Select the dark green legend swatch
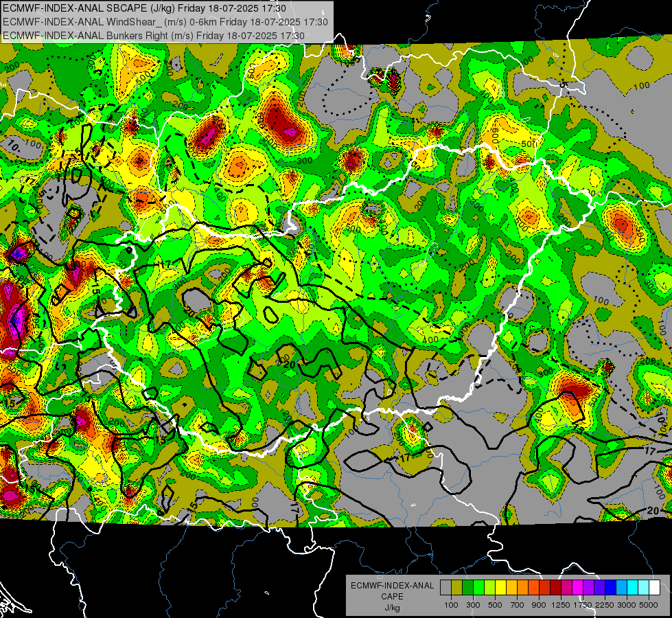This screenshot has width=672, height=618. [x=467, y=587]
